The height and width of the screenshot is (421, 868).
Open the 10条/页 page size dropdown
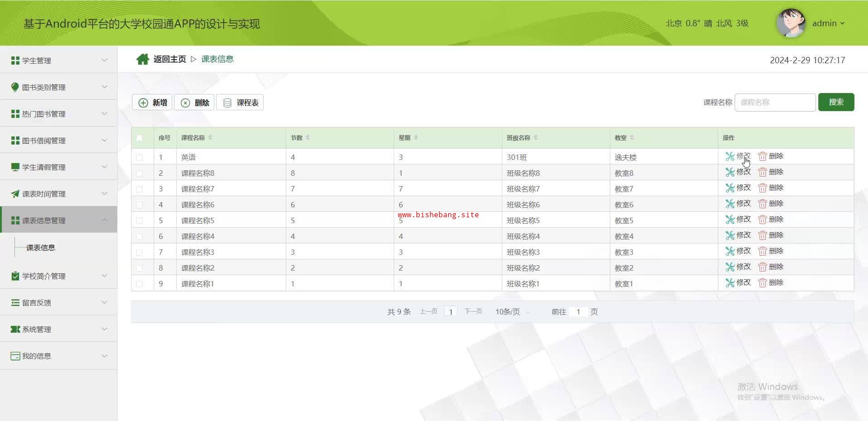[x=512, y=312]
